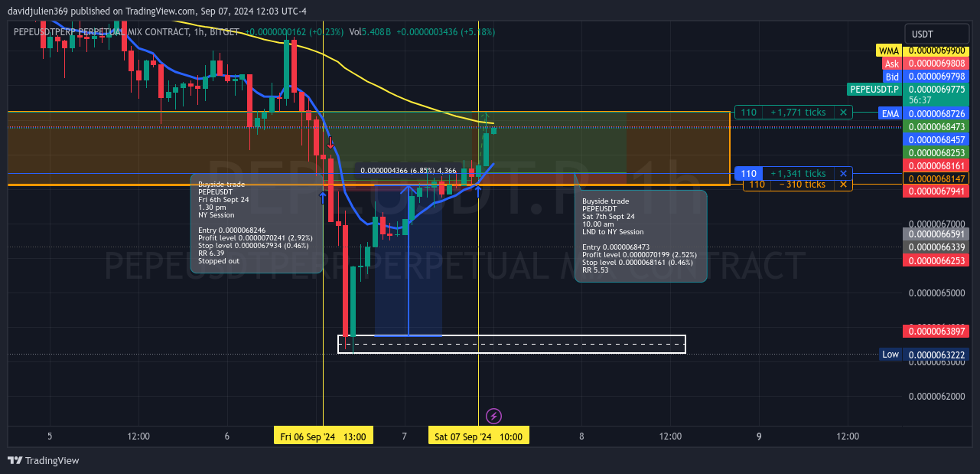The width and height of the screenshot is (980, 474).
Task: Click the Vol 5.408 B volume readout
Action: 370,32
